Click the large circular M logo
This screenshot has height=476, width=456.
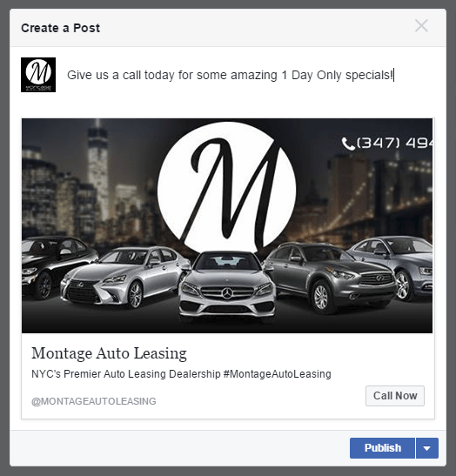tap(227, 188)
